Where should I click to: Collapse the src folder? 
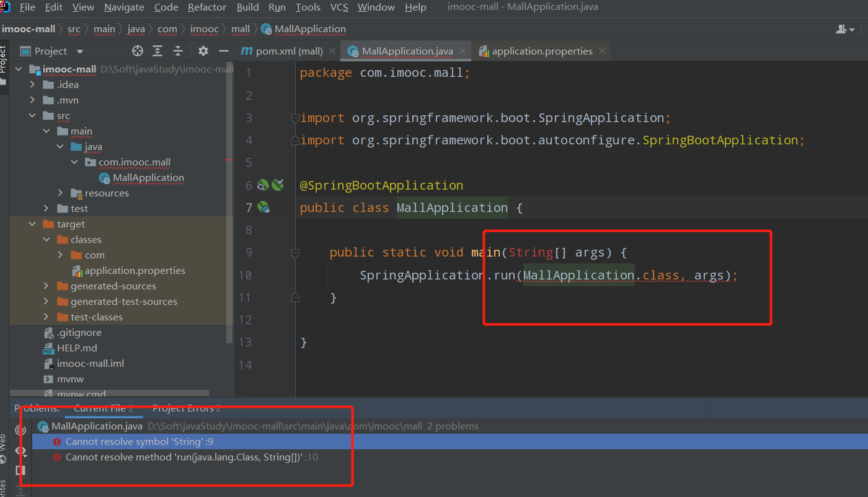coord(32,115)
